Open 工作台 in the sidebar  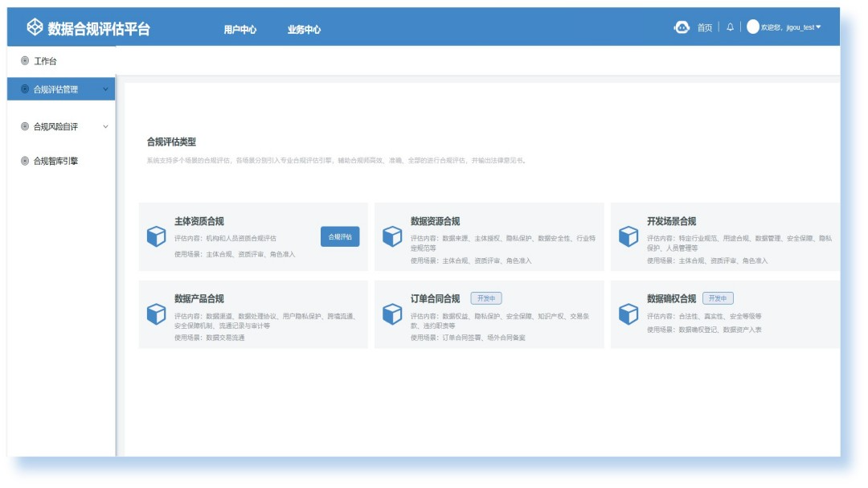[x=45, y=61]
